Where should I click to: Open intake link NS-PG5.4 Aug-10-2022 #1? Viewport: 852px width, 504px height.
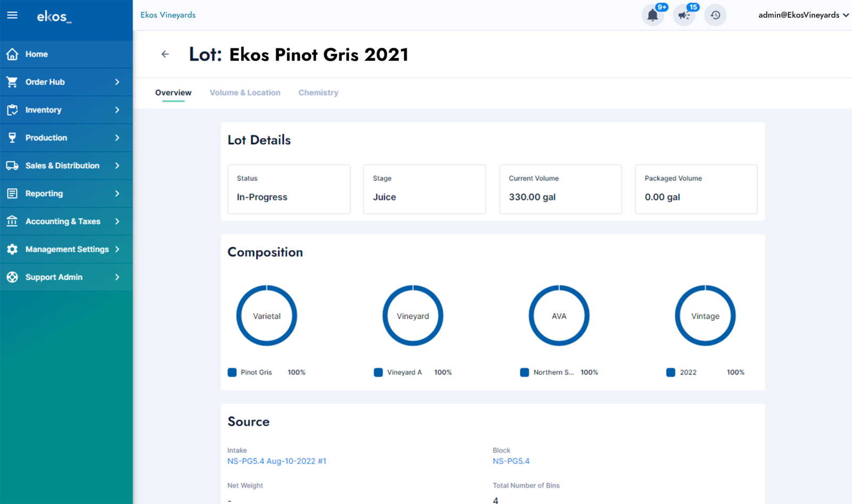pyautogui.click(x=277, y=461)
